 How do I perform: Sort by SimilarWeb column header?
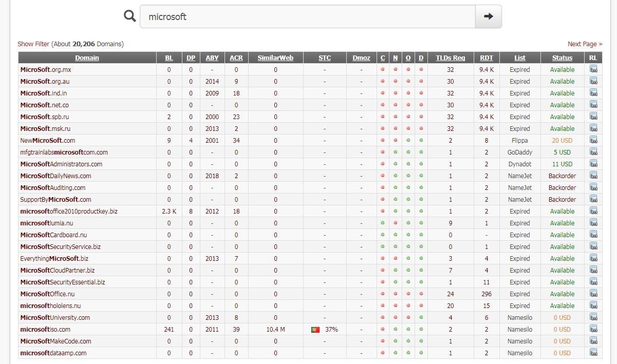pos(275,58)
